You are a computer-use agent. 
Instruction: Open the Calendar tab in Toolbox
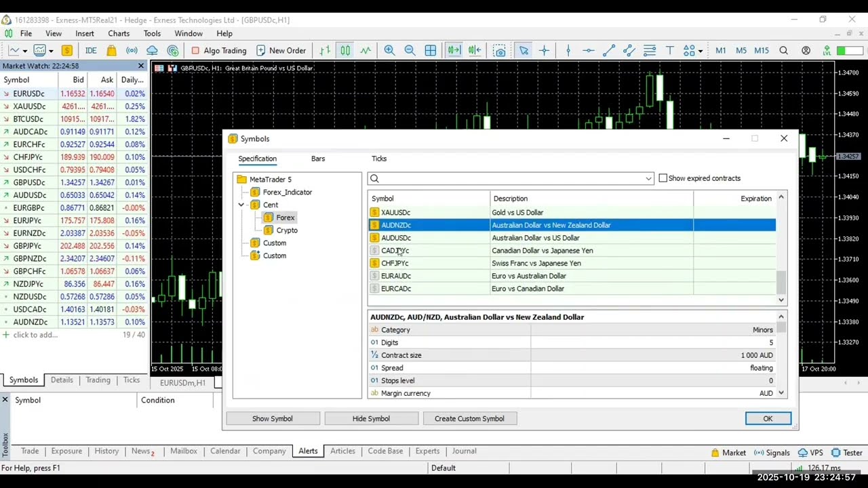(225, 451)
